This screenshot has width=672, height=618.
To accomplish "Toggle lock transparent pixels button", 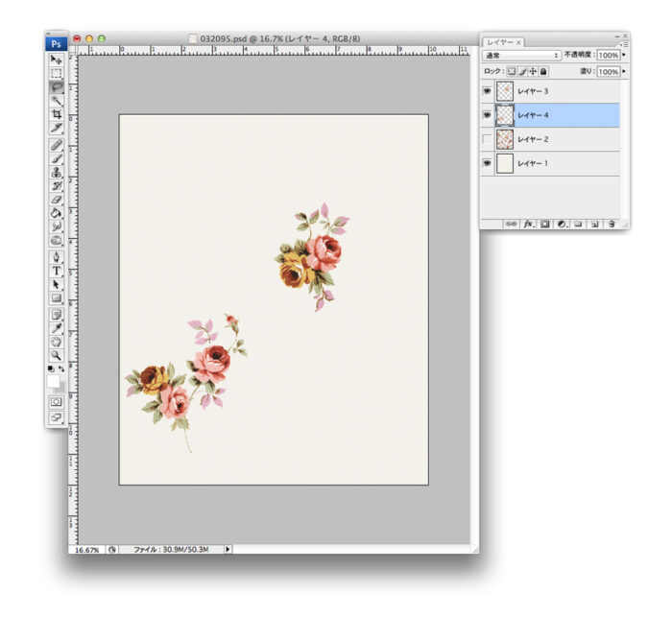I will [512, 71].
